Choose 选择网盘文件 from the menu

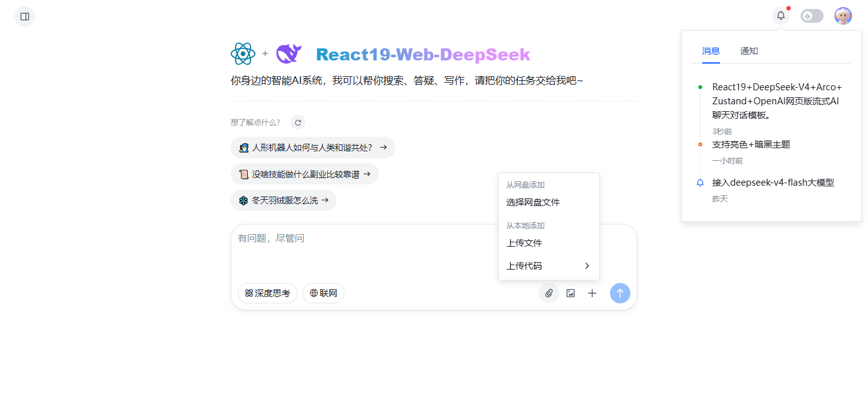tap(549, 202)
